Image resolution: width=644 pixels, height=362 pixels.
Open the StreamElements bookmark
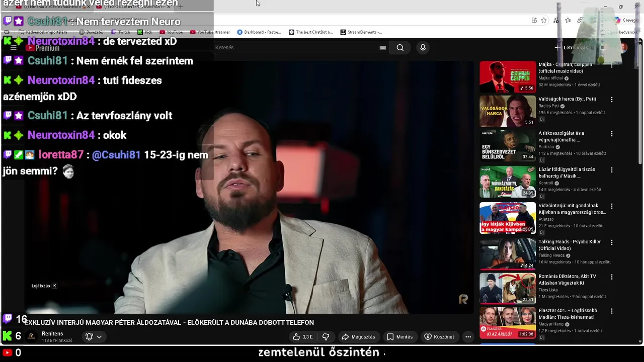point(361,32)
